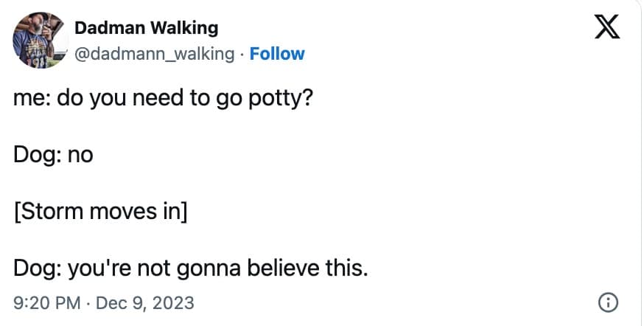This screenshot has height=326, width=644.
Task: Open the 9:20 PM timestamp
Action: pos(45,302)
